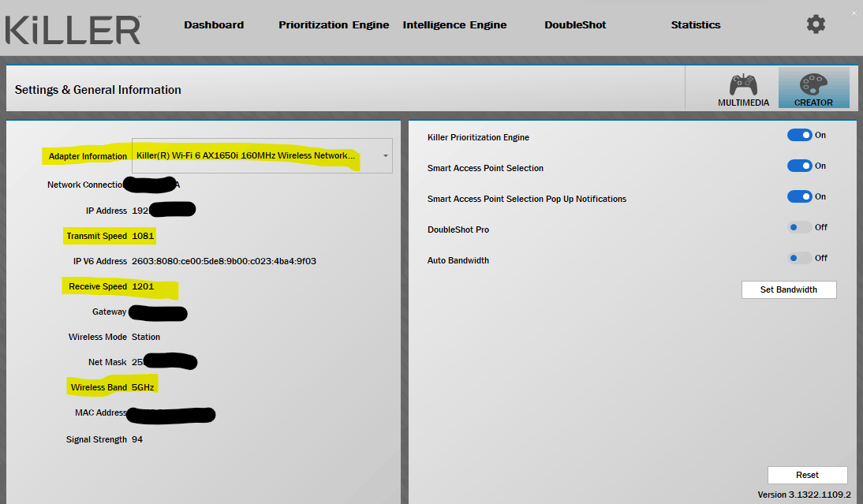Select the Transmit Speed 1081 value
Viewport: 863px width, 504px height.
click(143, 236)
